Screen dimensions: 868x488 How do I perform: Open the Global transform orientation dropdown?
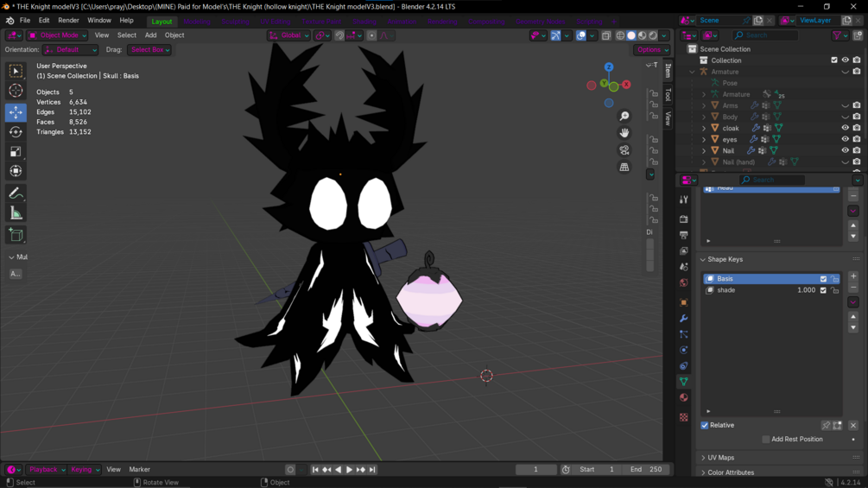click(x=289, y=35)
